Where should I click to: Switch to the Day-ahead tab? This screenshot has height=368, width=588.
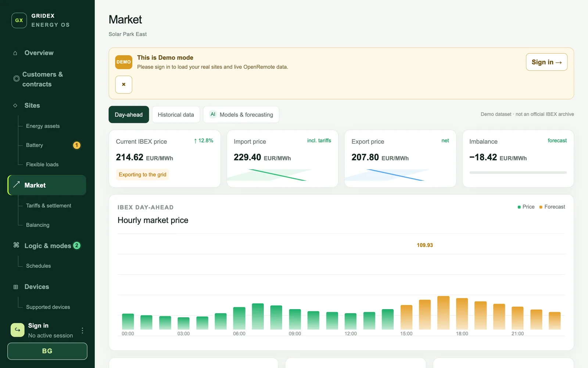129,114
